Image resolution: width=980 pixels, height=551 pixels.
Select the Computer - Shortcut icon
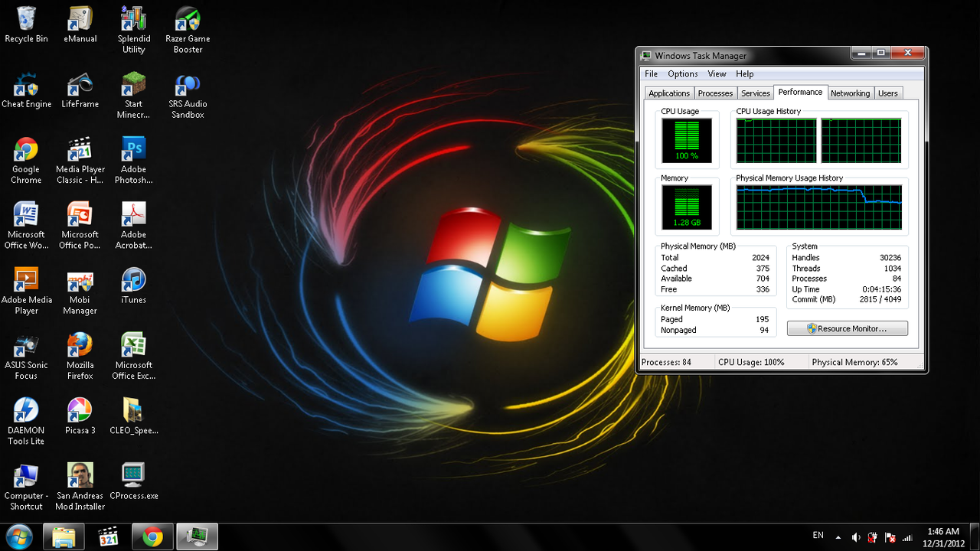coord(26,487)
